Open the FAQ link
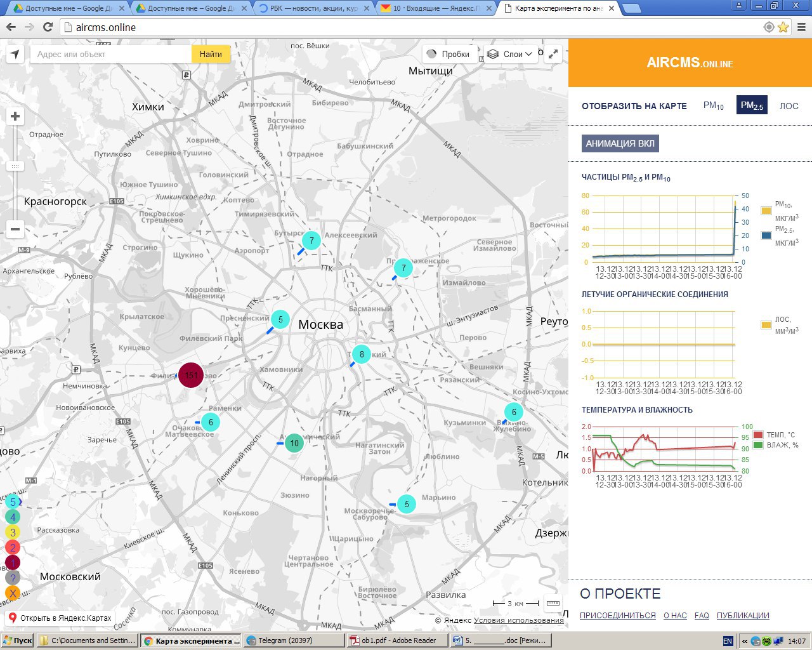Image resolution: width=812 pixels, height=650 pixels. pos(702,616)
